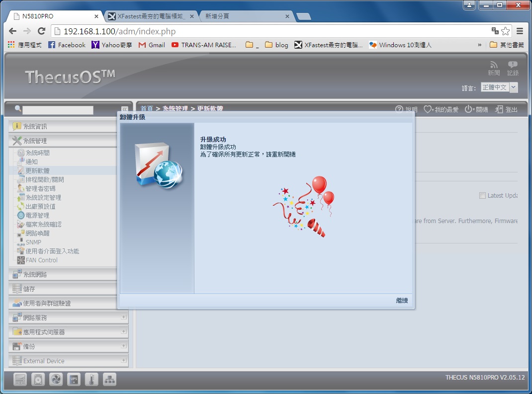
Task: Collapse sidebar with double-arrow button
Action: click(124, 109)
